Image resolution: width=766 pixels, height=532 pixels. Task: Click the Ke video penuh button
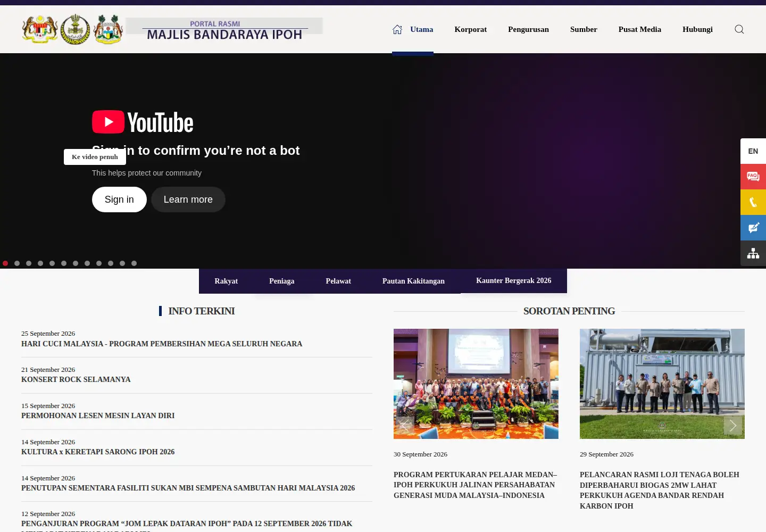tap(95, 157)
